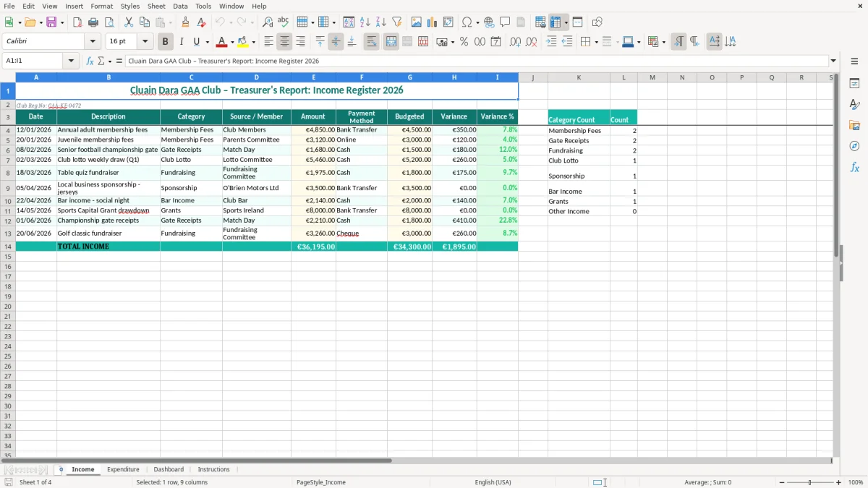Open the Borders dropdown arrow
The height and width of the screenshot is (488, 868).
(x=596, y=42)
